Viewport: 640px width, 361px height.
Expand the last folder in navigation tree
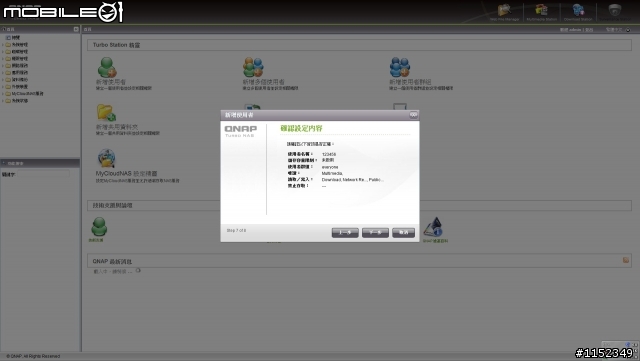click(x=3, y=101)
